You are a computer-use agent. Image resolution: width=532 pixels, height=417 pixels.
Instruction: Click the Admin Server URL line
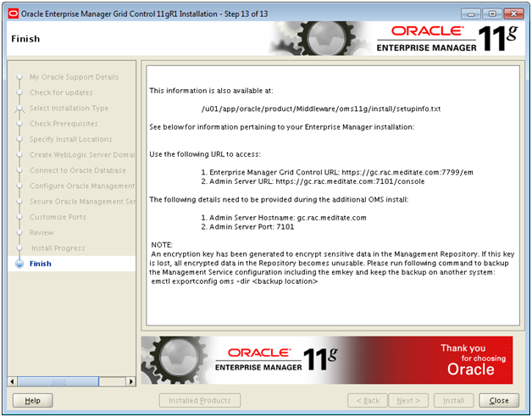(x=313, y=181)
